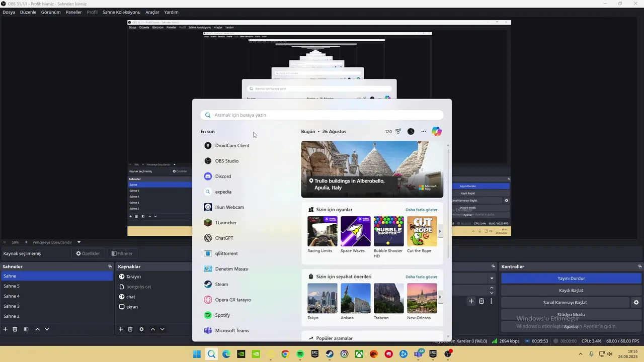Screen dimensions: 644x362
Task: Toggle taskbar microphone indicator
Action: click(591, 354)
